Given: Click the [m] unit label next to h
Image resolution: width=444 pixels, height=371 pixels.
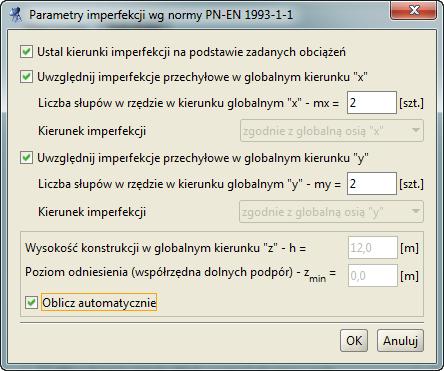Looking at the screenshot, I should click(409, 248).
